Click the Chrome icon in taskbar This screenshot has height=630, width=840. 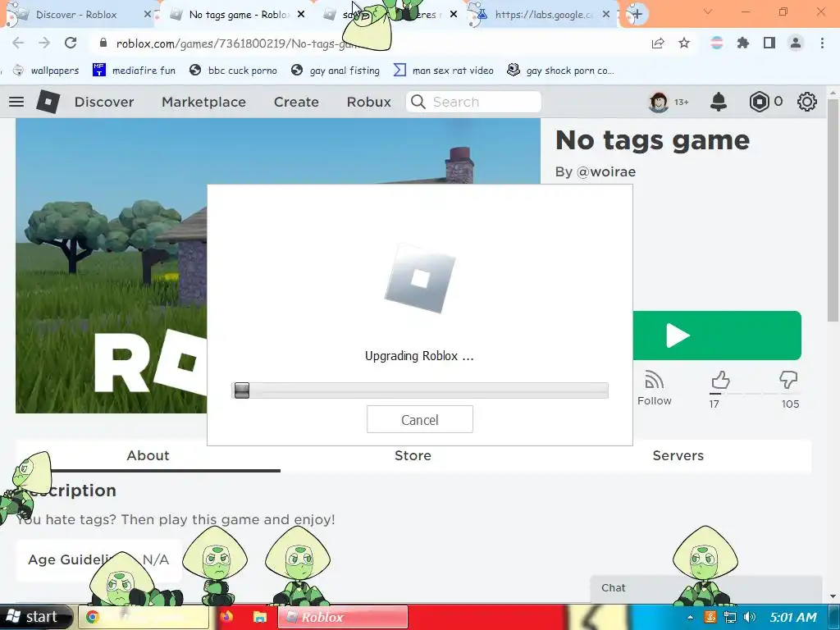[x=93, y=617]
